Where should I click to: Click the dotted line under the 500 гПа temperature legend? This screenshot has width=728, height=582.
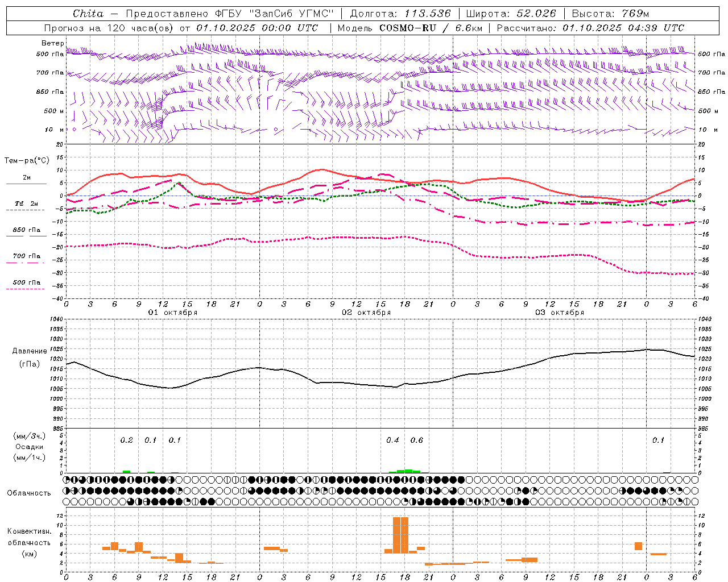coord(25,289)
